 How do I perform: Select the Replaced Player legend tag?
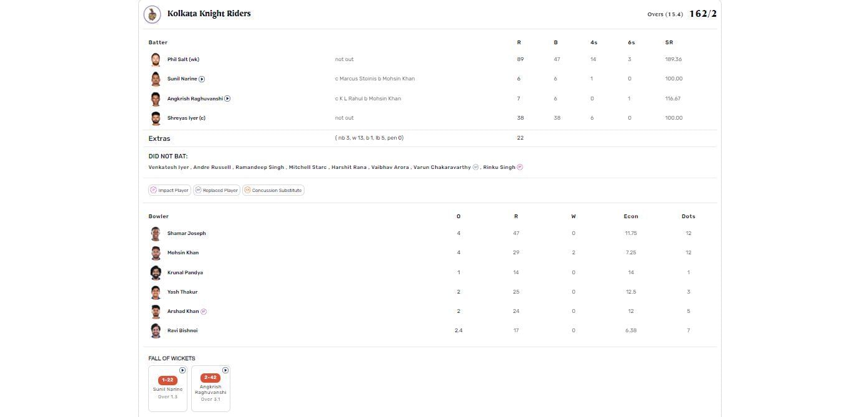[x=216, y=190]
